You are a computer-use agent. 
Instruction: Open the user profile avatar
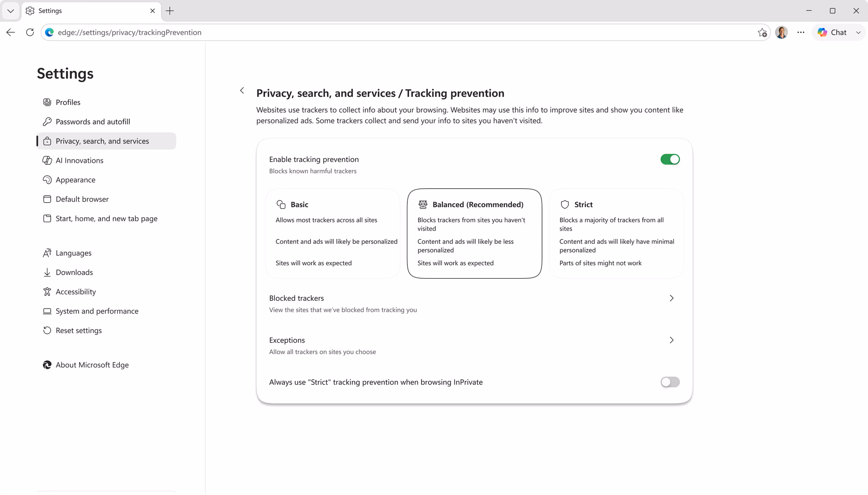[x=782, y=33]
